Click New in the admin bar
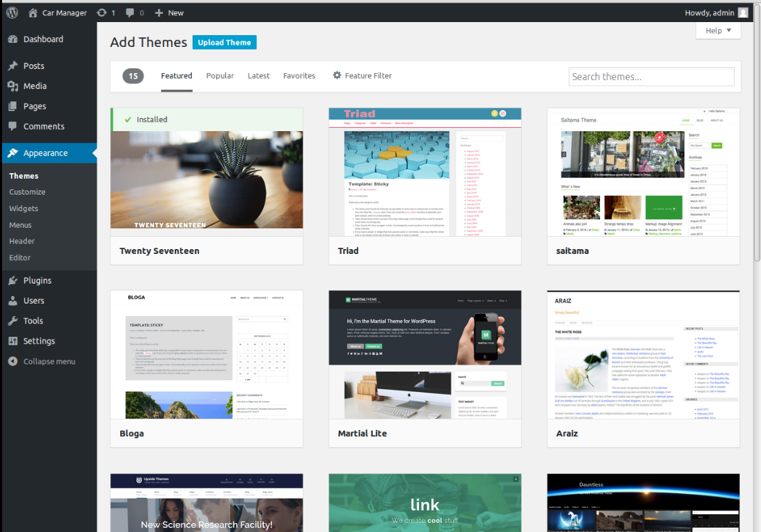761x532 pixels. tap(175, 12)
